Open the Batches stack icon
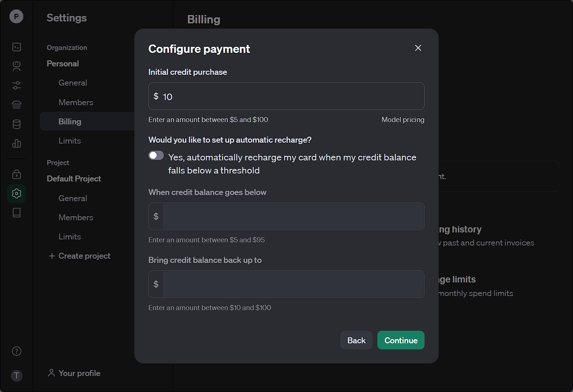The image size is (573, 392). (x=16, y=104)
